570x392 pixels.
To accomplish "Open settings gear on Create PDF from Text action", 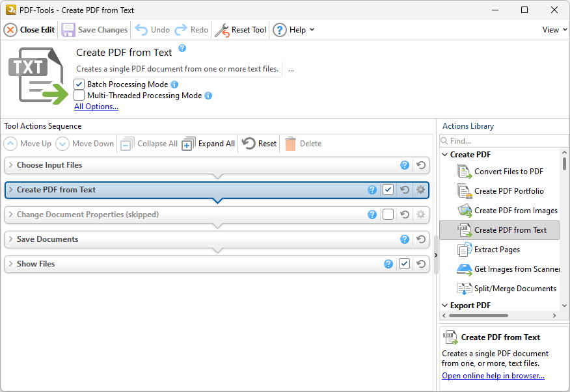I will [420, 190].
